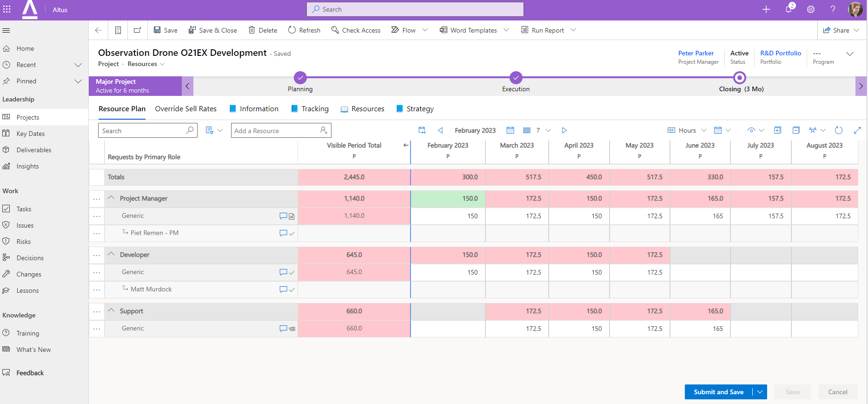Advance to the next time period
This screenshot has height=404, width=868.
click(564, 130)
